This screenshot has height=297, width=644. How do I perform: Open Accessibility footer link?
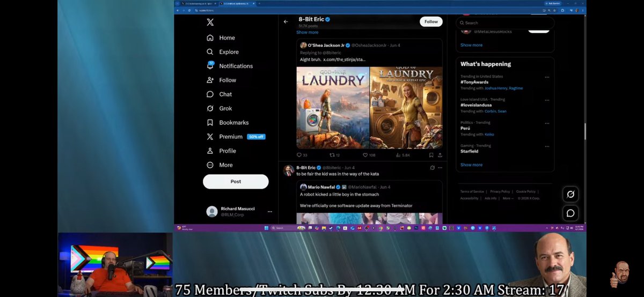pos(469,198)
